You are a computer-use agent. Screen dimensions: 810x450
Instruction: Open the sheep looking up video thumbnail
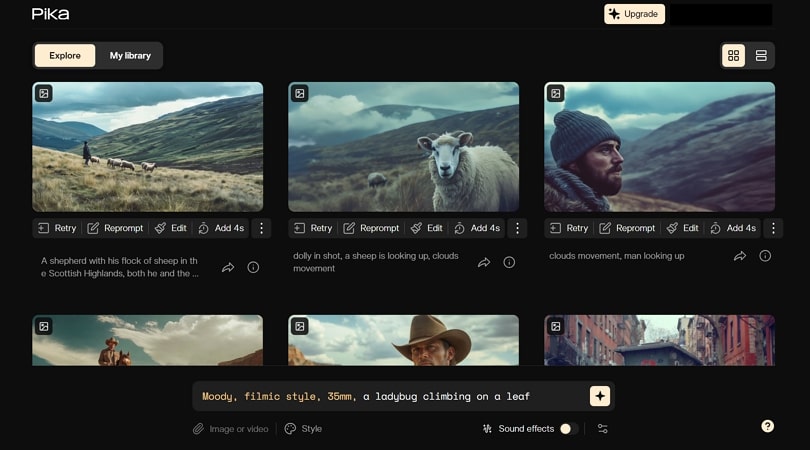[403, 147]
